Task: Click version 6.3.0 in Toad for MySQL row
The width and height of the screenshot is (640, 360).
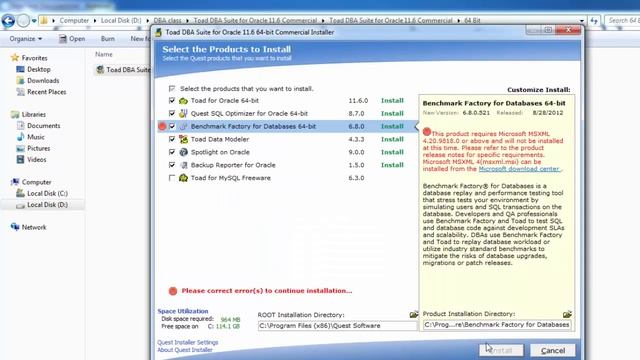Action: coord(356,178)
